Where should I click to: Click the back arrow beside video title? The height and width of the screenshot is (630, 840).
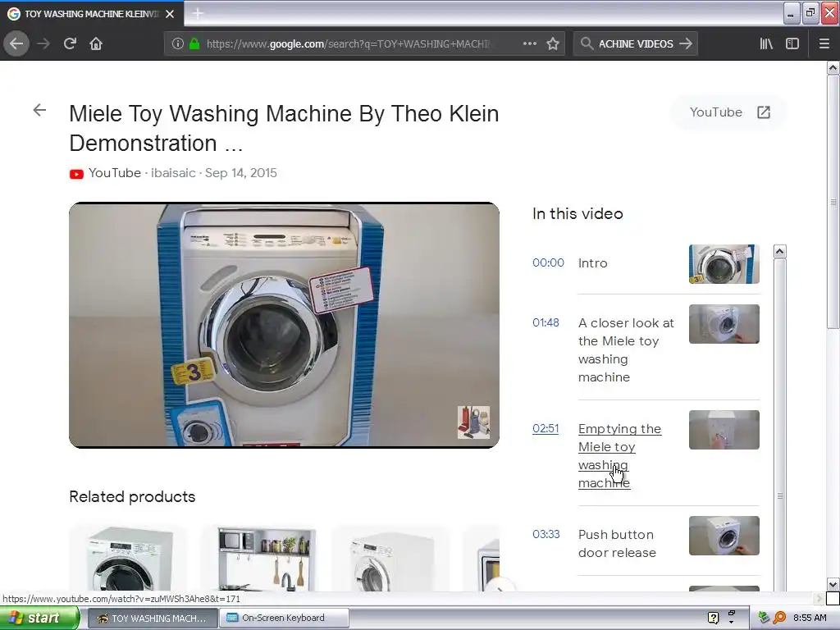tap(39, 111)
